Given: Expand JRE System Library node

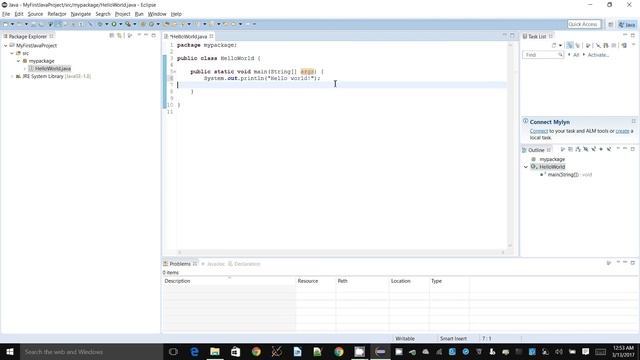Looking at the screenshot, I should (x=12, y=76).
